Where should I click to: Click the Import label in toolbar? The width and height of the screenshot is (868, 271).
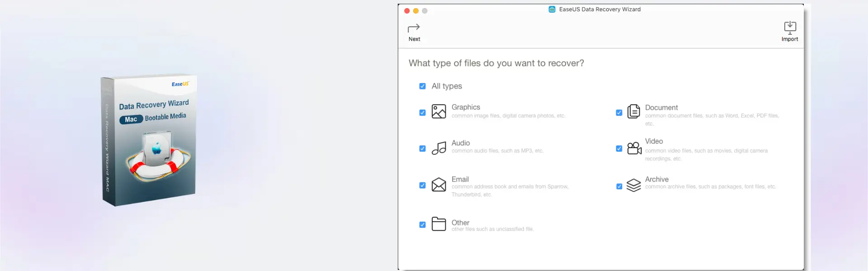(x=790, y=39)
